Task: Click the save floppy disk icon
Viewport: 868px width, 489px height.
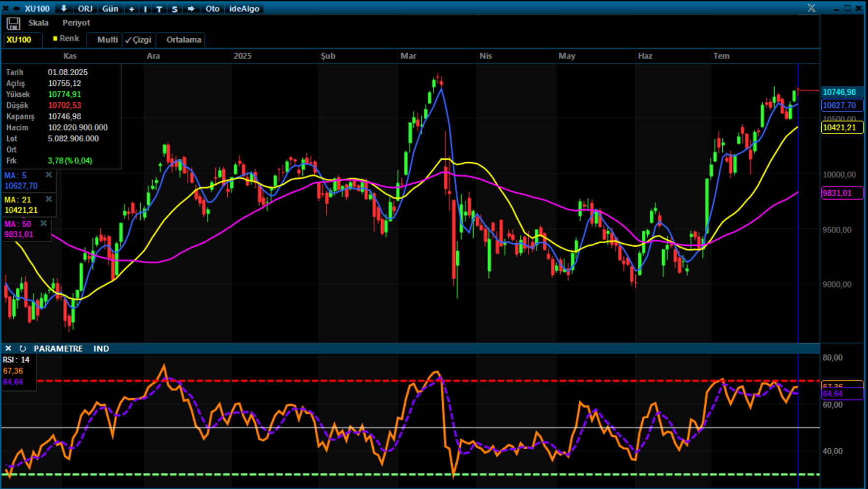Action: (13, 23)
